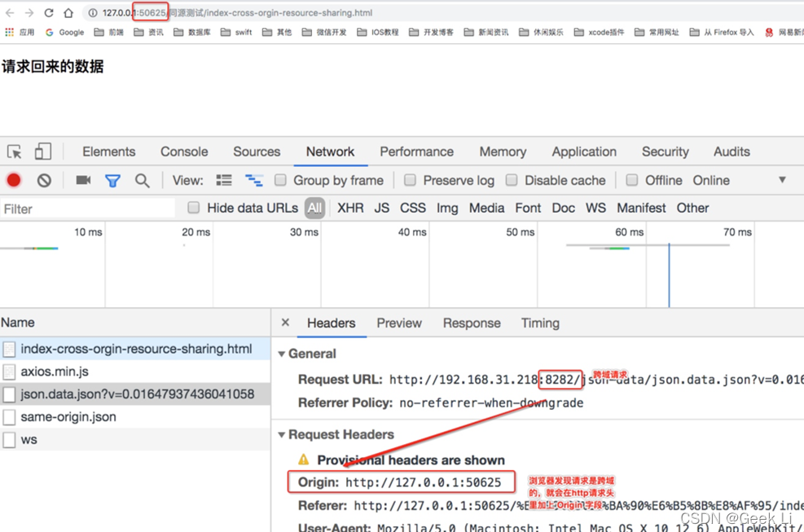Enable the Preserve log checkbox

[410, 180]
